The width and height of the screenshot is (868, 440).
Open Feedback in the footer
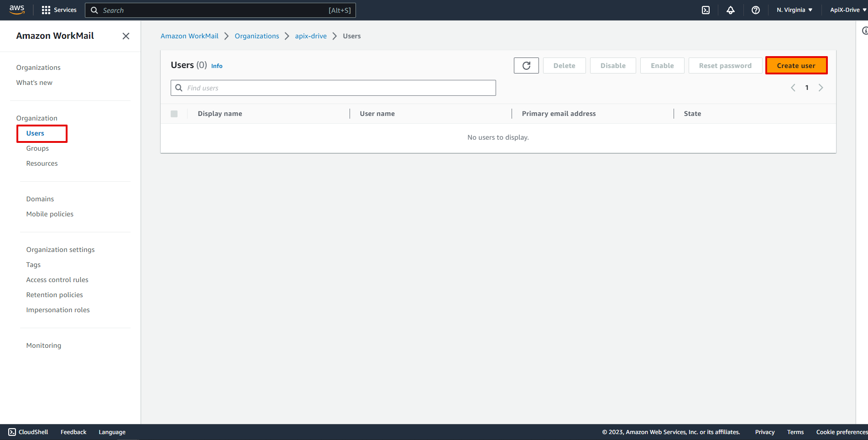[x=73, y=432]
